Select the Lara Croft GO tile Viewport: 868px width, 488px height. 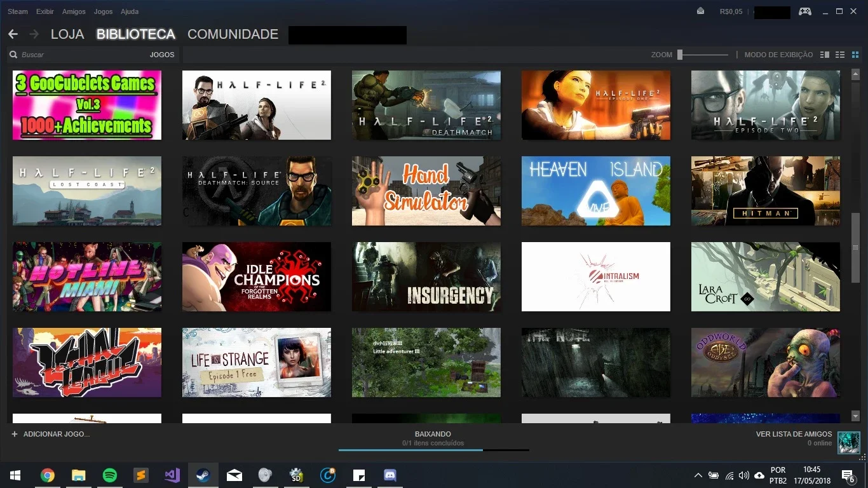[x=766, y=276]
